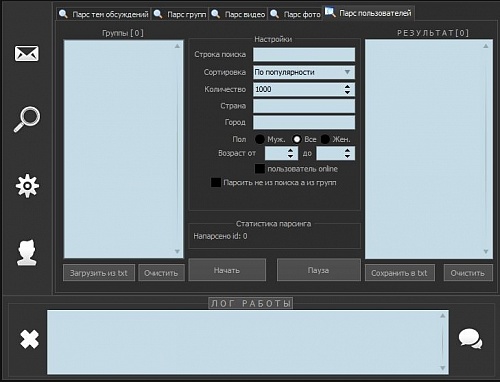Switch to Парс тем обсуждений tab
The width and height of the screenshot is (500, 382).
[x=104, y=14]
